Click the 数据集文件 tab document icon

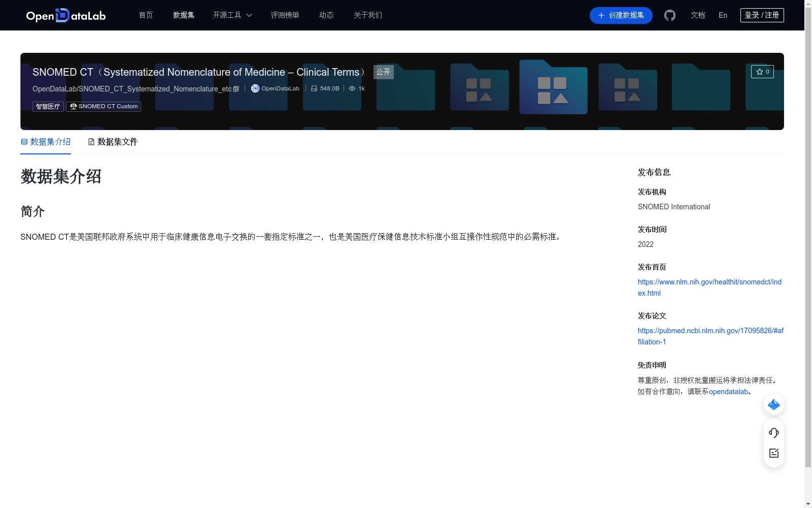[91, 142]
